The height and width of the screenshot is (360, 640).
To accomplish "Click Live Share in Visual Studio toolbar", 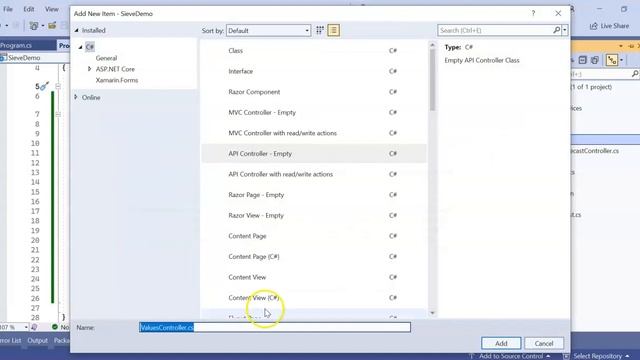I will pos(609,26).
